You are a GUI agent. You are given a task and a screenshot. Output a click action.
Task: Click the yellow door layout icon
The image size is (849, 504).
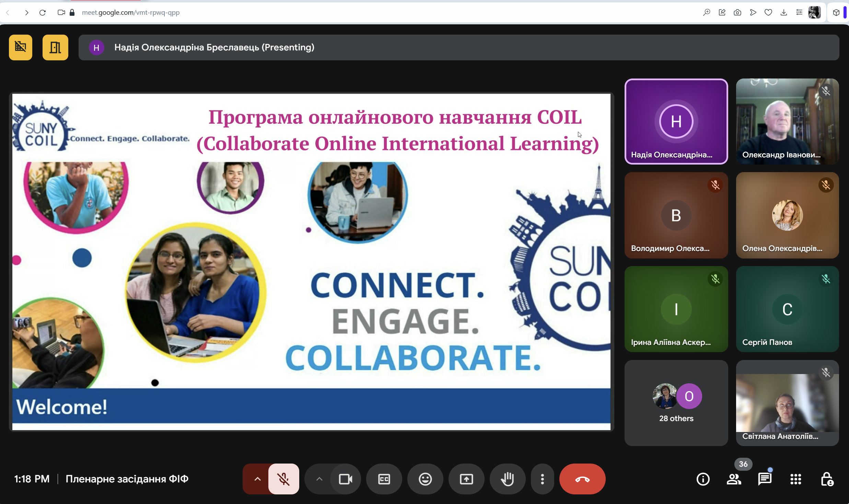coord(55,47)
